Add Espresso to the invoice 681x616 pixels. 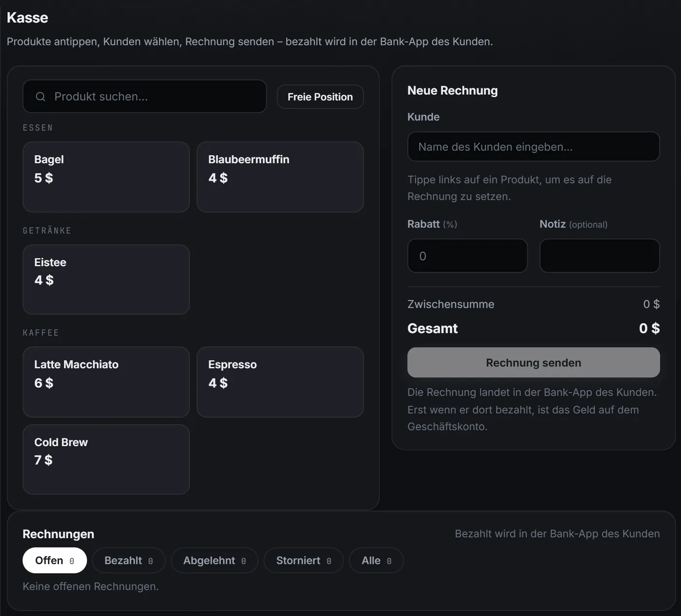(x=280, y=382)
